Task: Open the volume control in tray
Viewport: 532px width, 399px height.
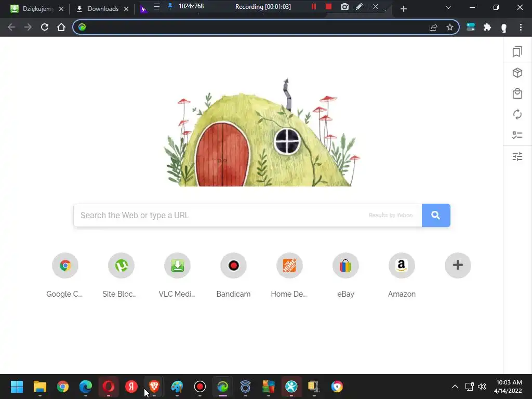Action: pos(482,387)
